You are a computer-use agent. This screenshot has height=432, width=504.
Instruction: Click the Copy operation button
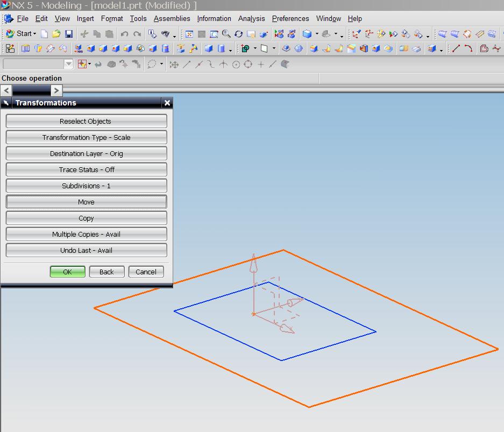(x=87, y=218)
